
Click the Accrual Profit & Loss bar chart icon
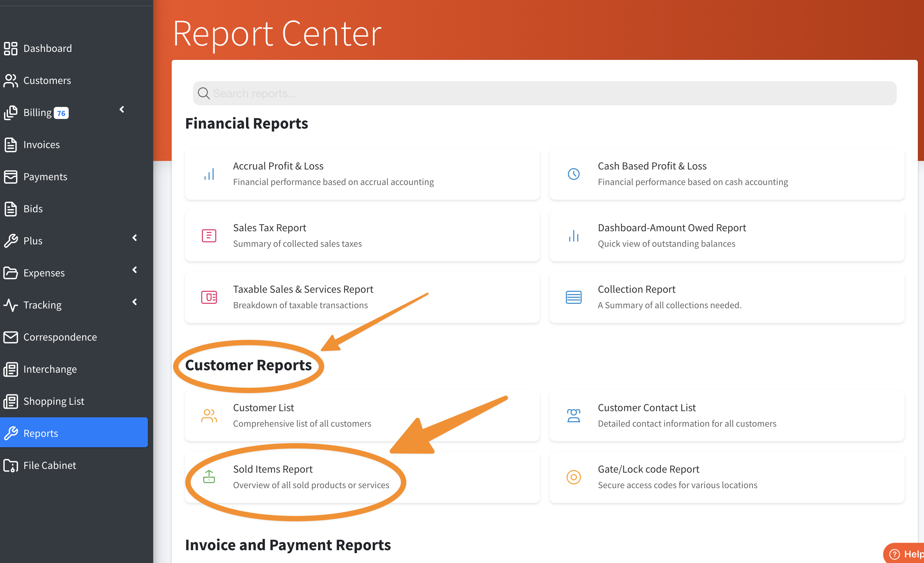[x=209, y=174]
